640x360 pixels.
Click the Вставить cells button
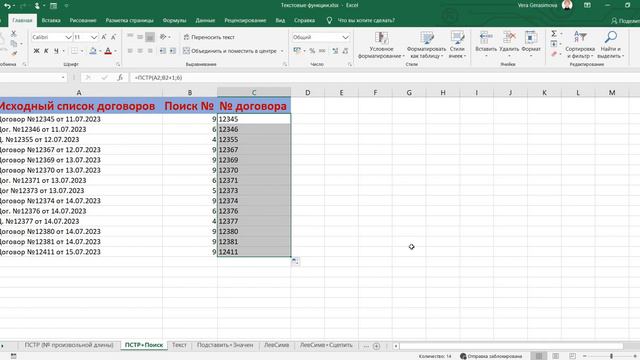pos(486,44)
